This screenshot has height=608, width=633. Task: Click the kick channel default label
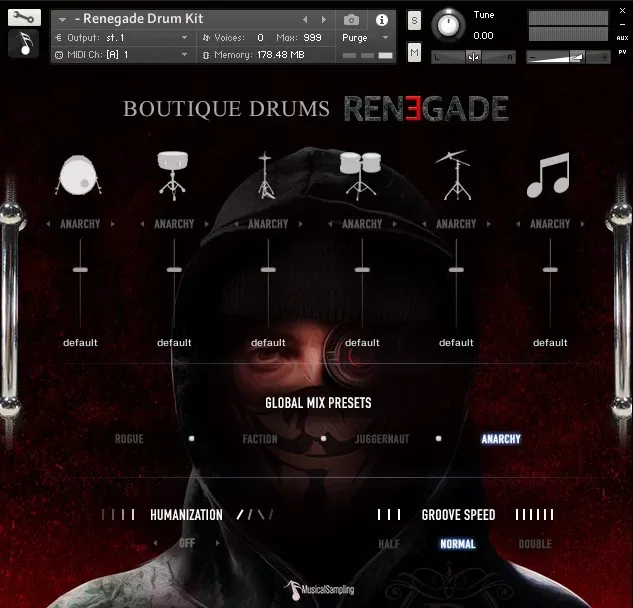coord(80,343)
